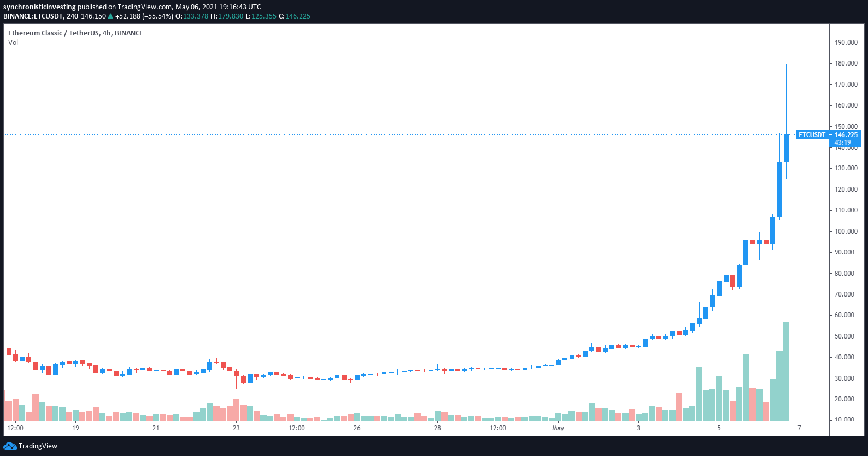The height and width of the screenshot is (456, 868).
Task: Click the tallest volume bar at far right
Action: pos(786,371)
